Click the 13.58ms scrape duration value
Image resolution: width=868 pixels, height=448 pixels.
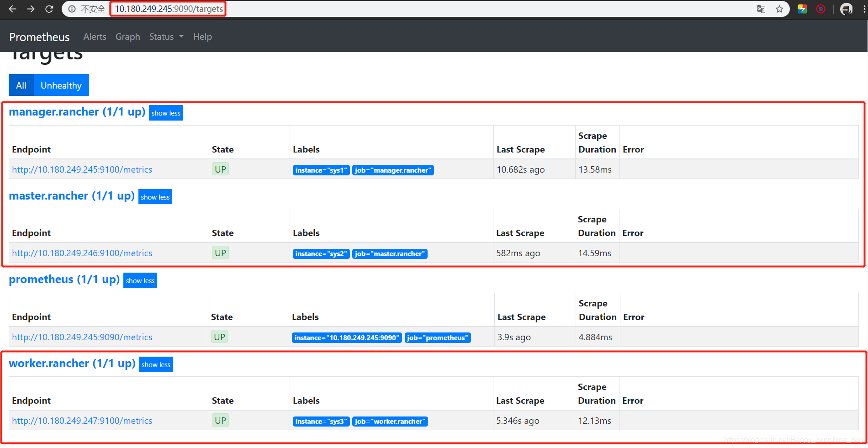coord(595,169)
